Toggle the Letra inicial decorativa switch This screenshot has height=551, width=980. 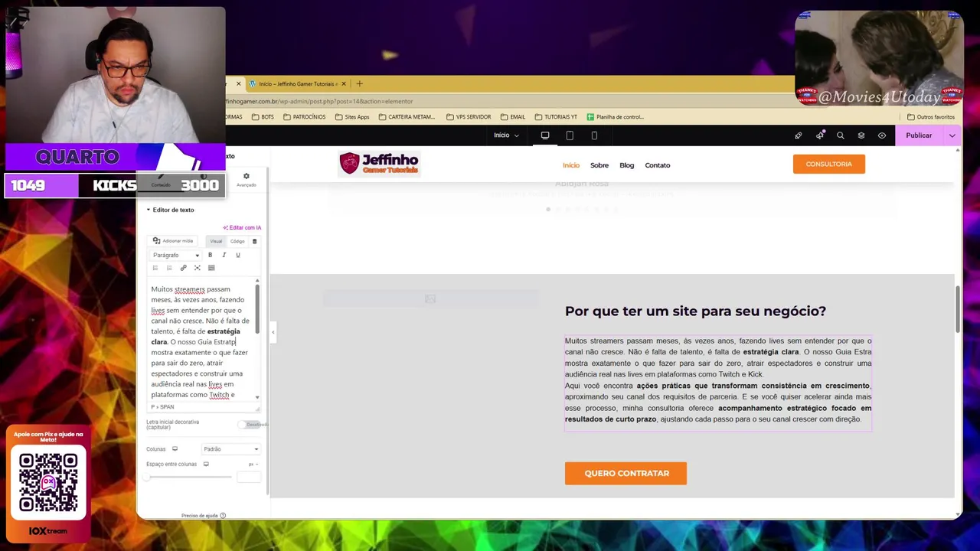(x=249, y=425)
